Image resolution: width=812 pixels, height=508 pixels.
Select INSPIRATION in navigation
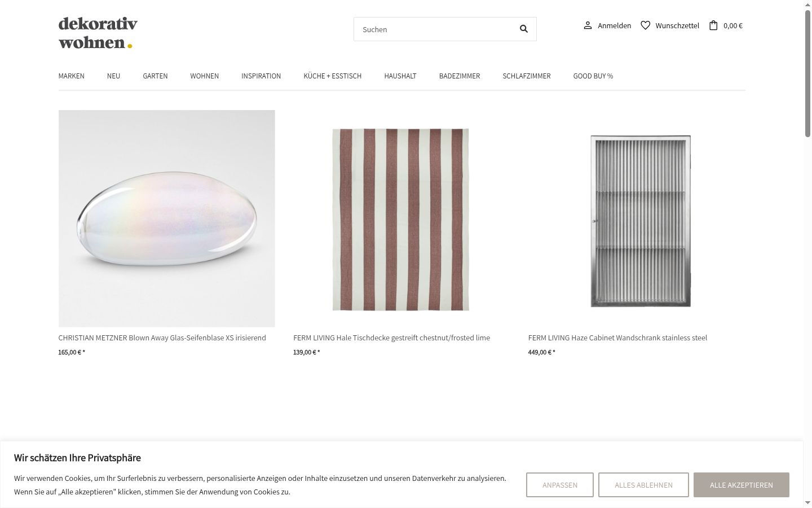tap(261, 76)
